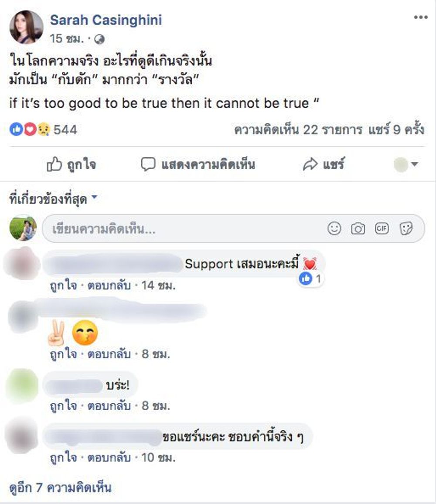Open the GIF picker in comment box
Viewport: 436px width, 504px height.
381,228
